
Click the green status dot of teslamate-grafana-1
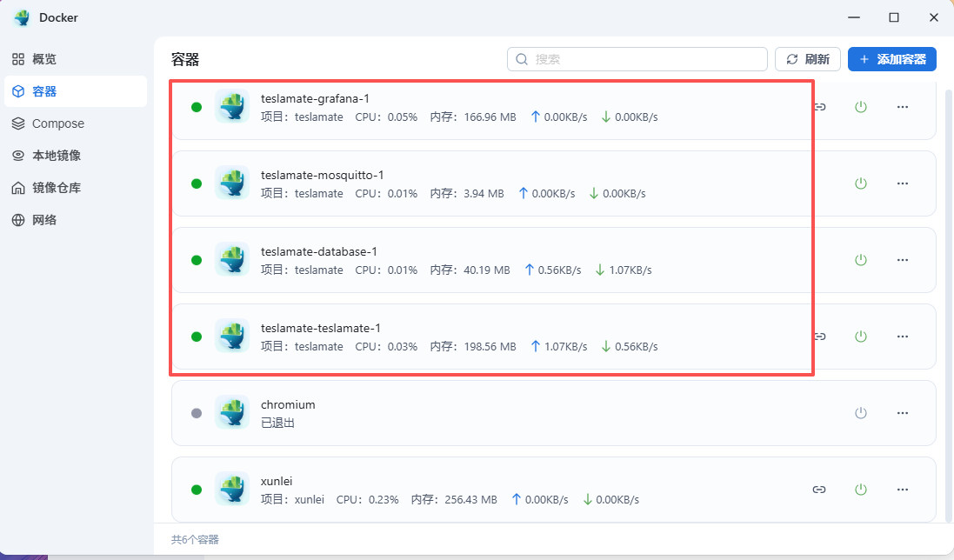(197, 107)
